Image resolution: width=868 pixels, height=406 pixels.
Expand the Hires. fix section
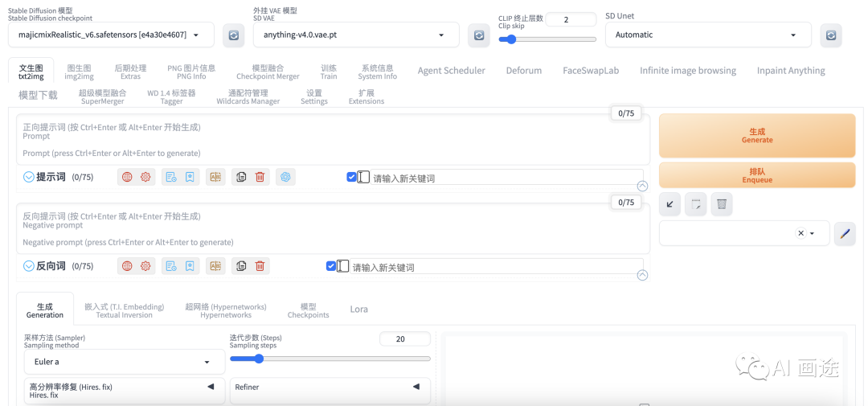[x=125, y=391]
